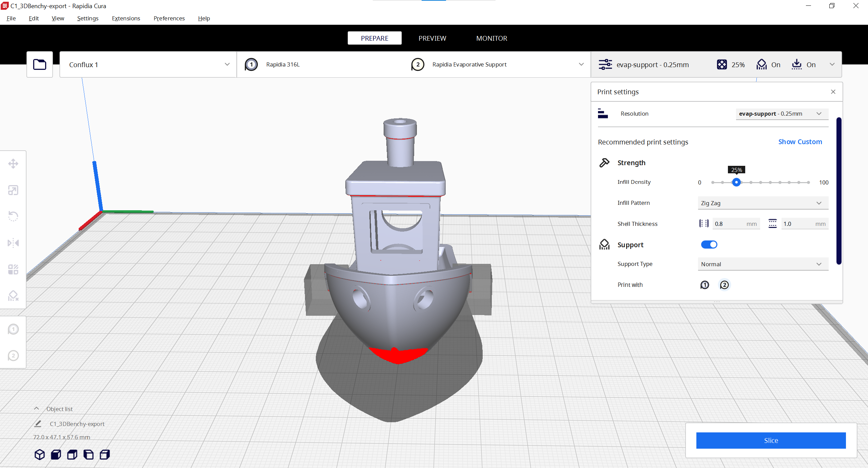Toggle the Support switch off
868x468 pixels.
tap(709, 245)
